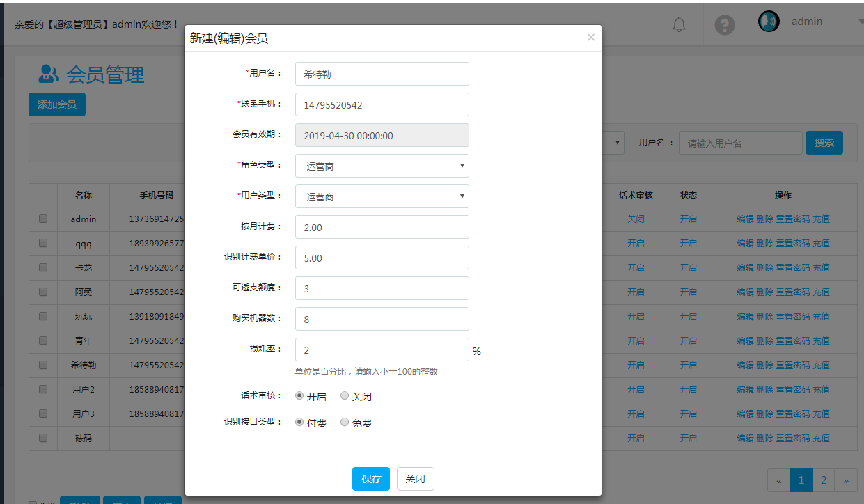Select 付费 for 识别接口类型
The height and width of the screenshot is (504, 864).
299,422
